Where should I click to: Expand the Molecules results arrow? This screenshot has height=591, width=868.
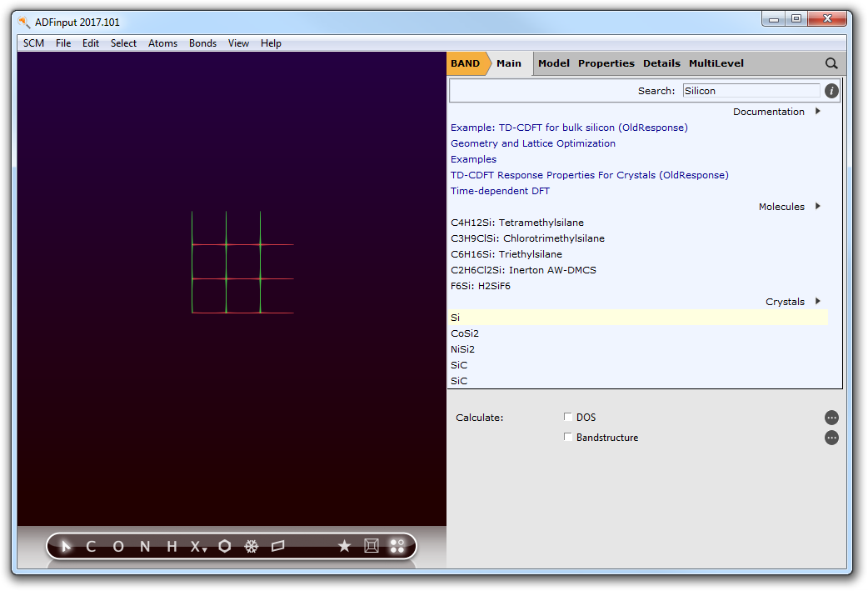pos(818,207)
